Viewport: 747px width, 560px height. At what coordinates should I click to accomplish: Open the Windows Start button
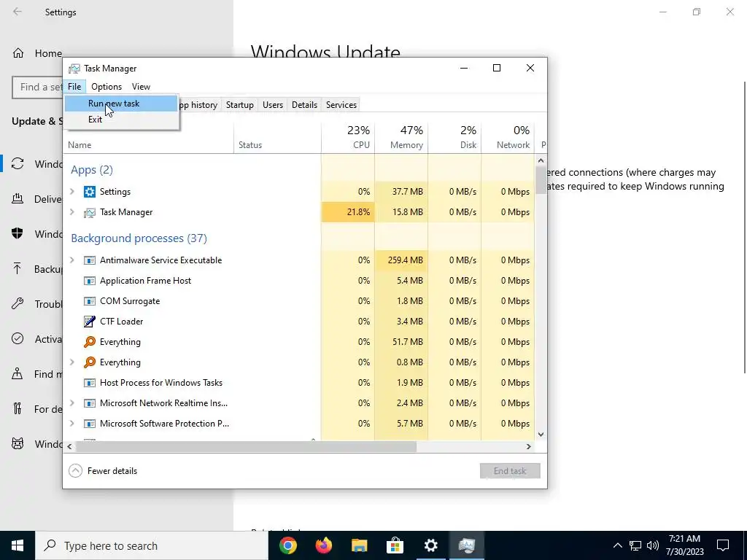tap(18, 545)
